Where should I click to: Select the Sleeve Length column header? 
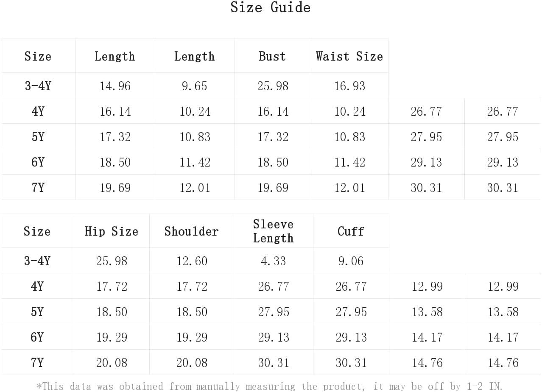(274, 231)
